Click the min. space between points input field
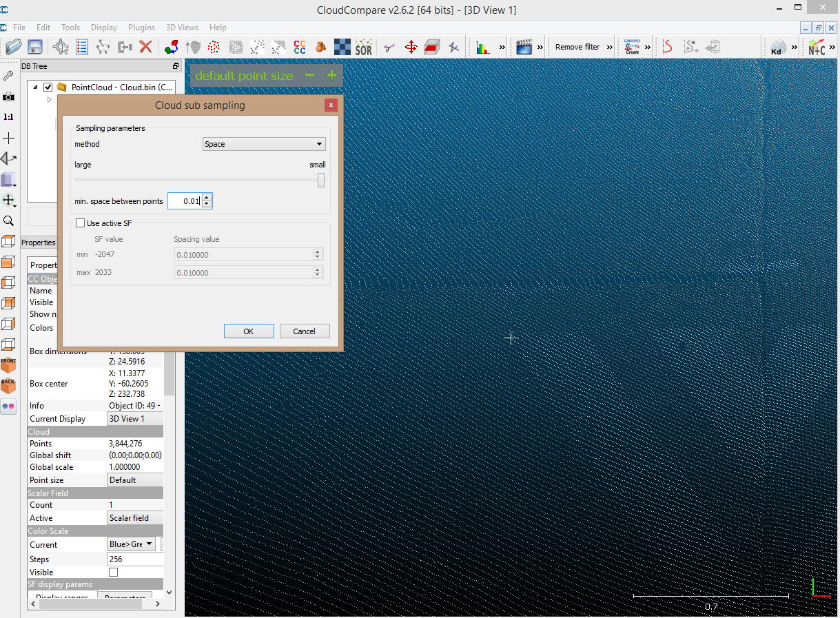This screenshot has height=618, width=840. tap(185, 201)
